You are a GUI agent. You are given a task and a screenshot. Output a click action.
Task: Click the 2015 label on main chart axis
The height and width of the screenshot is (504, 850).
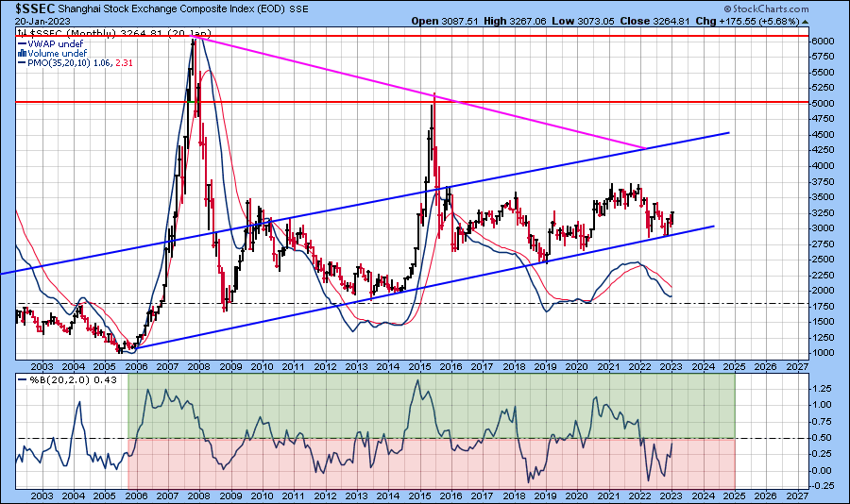coord(419,366)
